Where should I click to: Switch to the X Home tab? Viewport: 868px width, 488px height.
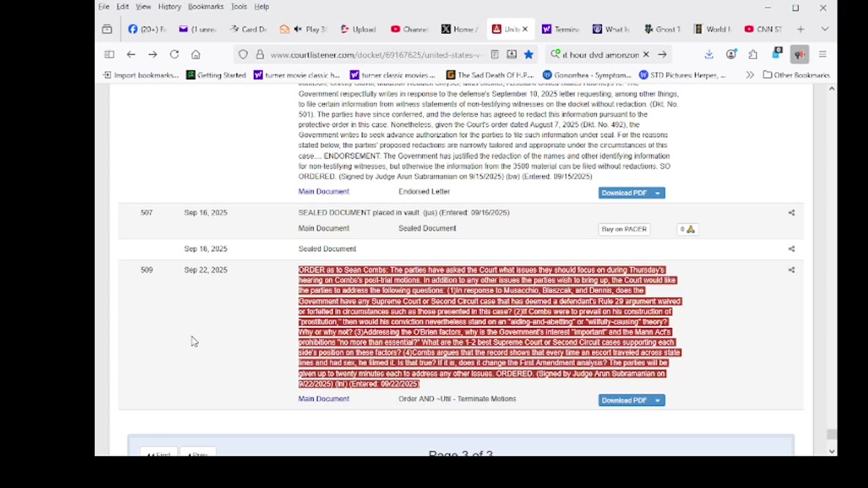[460, 29]
